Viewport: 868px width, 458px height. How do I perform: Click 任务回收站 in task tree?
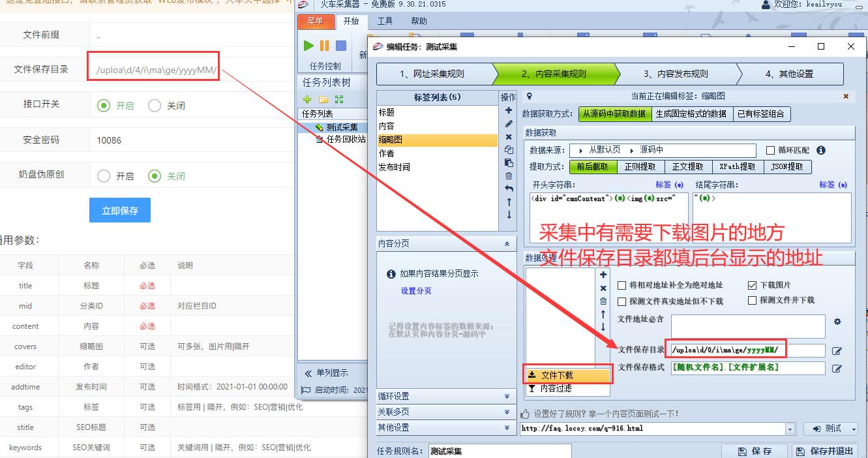(346, 139)
